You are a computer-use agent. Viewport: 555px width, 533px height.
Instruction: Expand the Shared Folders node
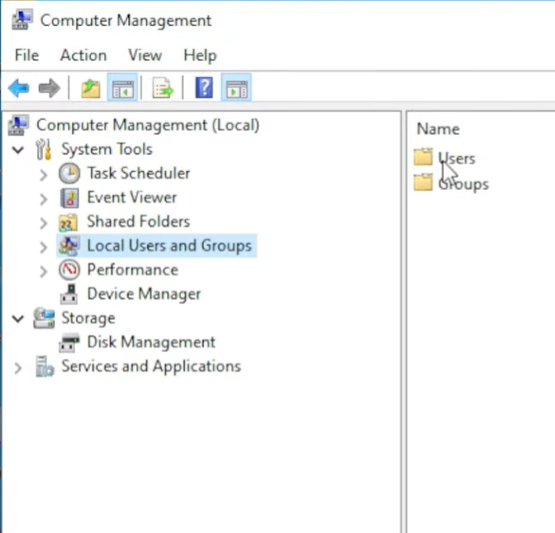pos(44,223)
